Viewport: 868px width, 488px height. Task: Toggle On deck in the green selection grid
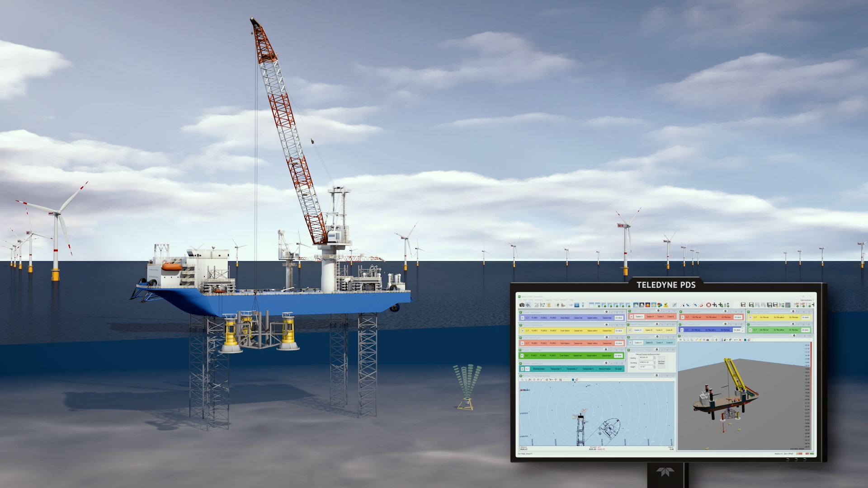click(618, 356)
